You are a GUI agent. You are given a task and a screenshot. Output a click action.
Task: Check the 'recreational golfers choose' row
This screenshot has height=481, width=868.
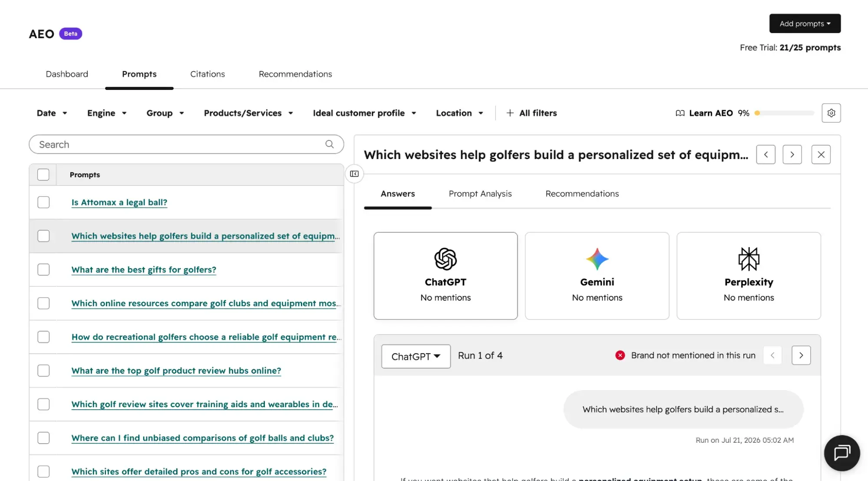[43, 337]
